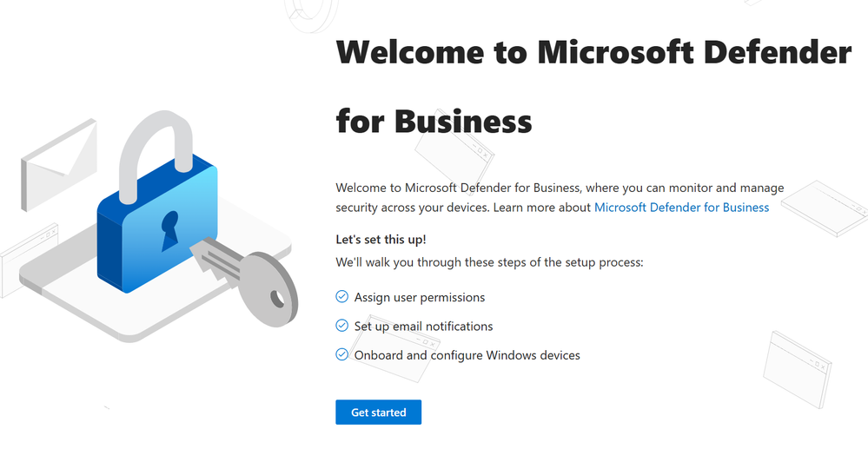Screen dimensions: 868x449
Task: Click faint window outline at left edge
Action: 28,261
